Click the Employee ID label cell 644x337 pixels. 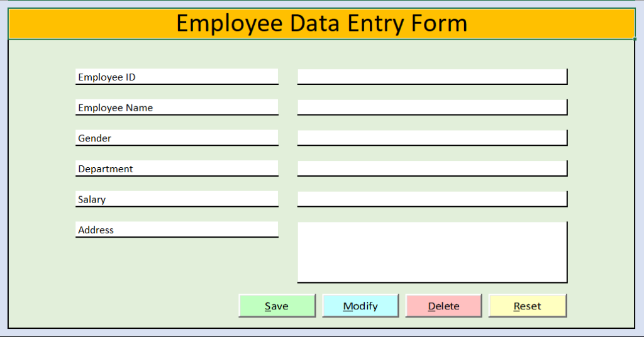(x=177, y=77)
